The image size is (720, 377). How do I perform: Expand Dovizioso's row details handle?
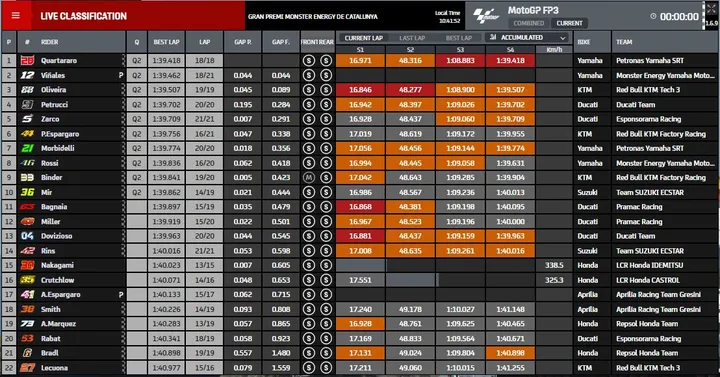tap(123, 236)
